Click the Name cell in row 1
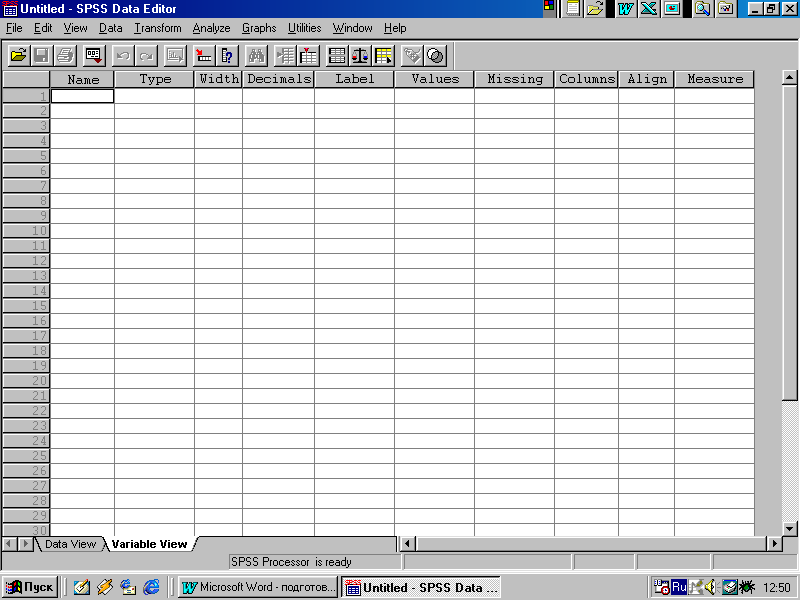The height and width of the screenshot is (600, 800). click(x=82, y=96)
